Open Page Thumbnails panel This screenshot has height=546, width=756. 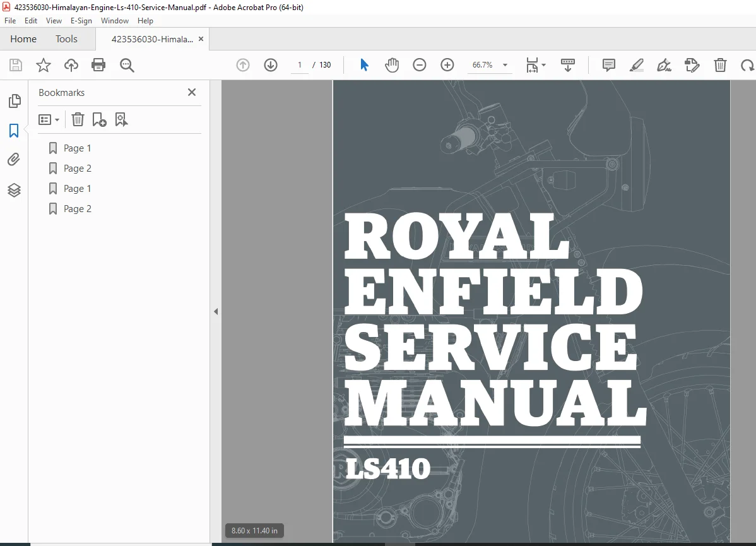15,101
